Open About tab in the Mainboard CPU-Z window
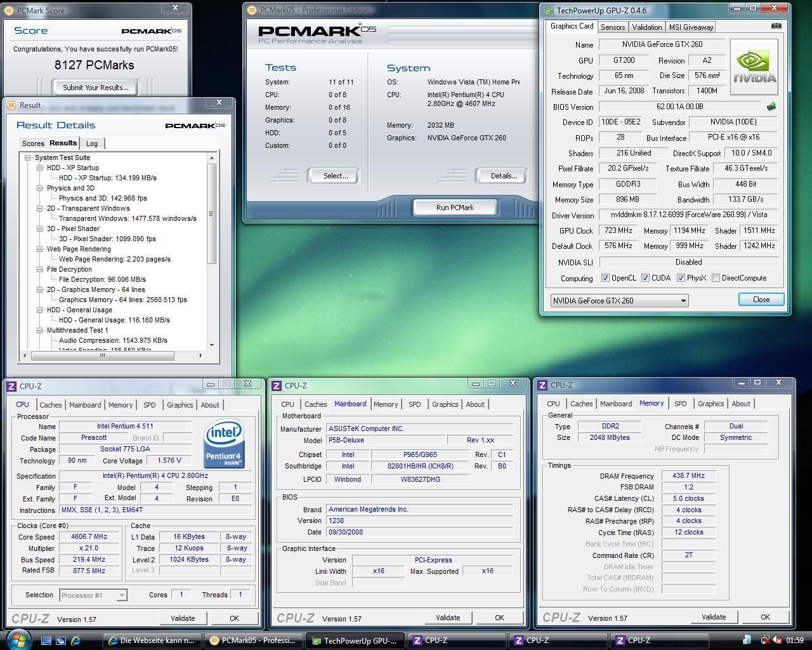Viewport: 812px width, 650px height. point(475,404)
